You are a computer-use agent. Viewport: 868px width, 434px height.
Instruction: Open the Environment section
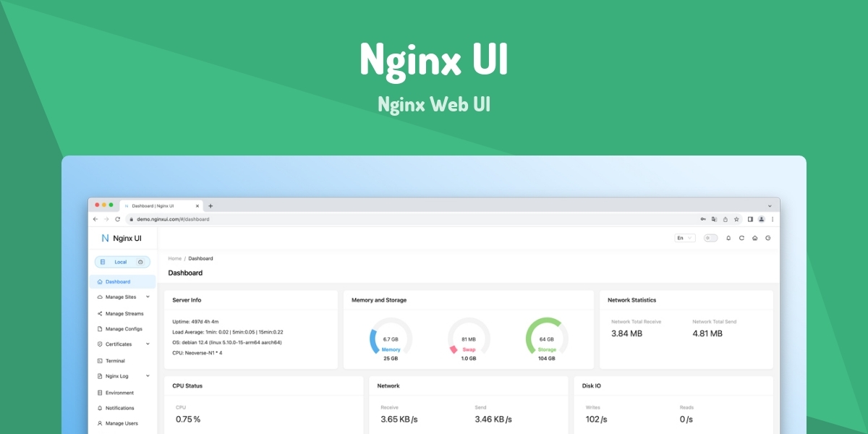119,392
